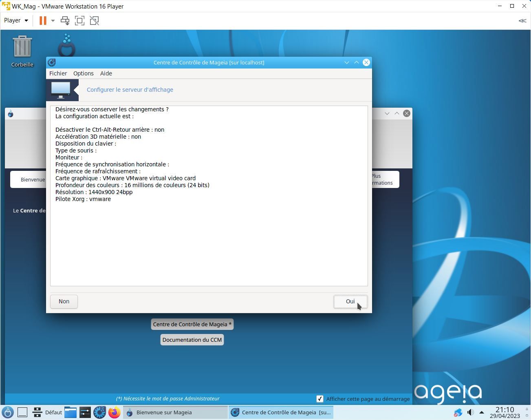This screenshot has height=420, width=531.
Task: Click the display server monitor icon
Action: 61,90
